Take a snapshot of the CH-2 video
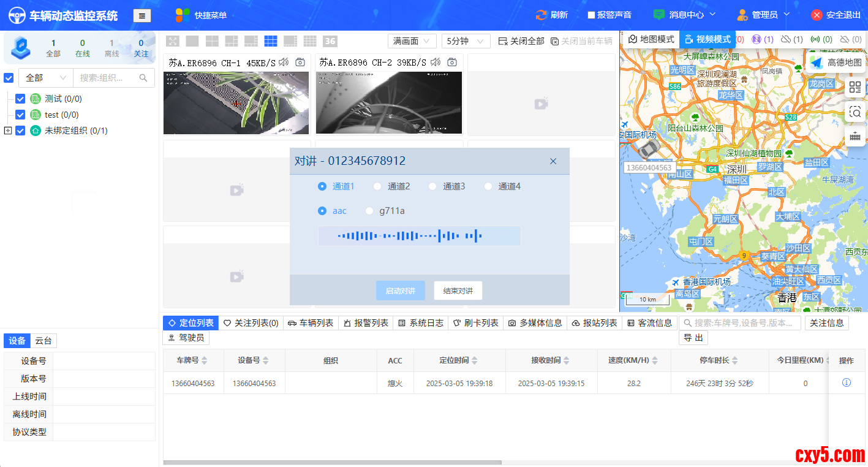 [x=452, y=63]
